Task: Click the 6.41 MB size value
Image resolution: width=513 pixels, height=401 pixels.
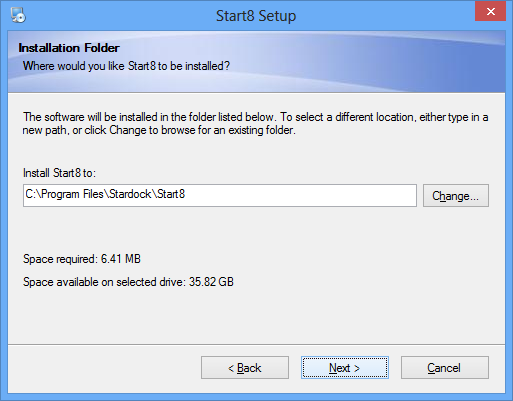Action: pyautogui.click(x=121, y=259)
